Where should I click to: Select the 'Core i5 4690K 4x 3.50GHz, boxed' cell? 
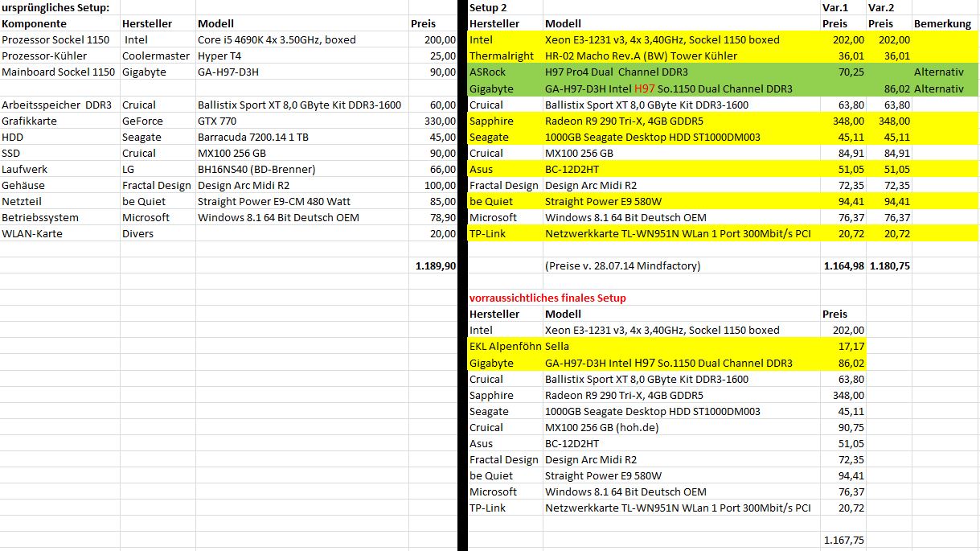pos(301,39)
